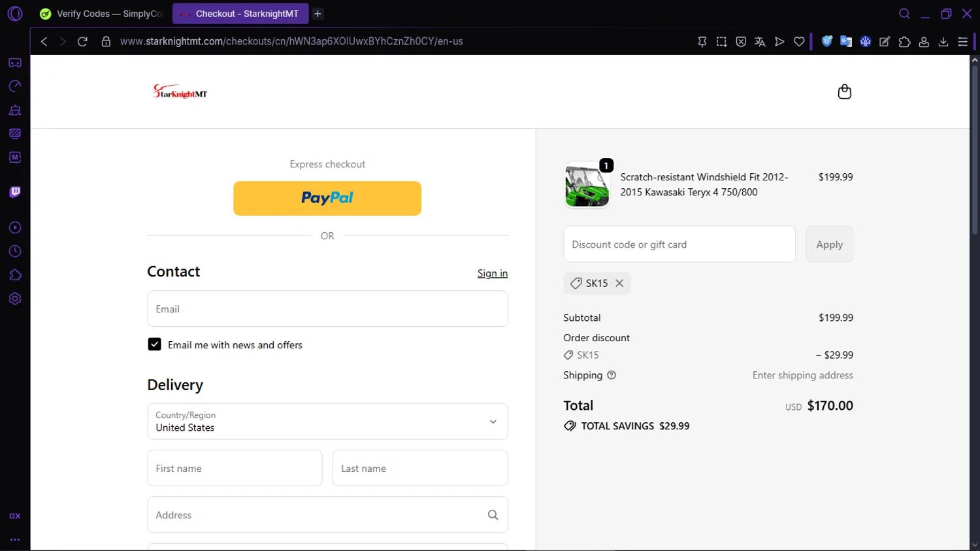Open the Easy Setup sliders icon

[x=962, y=41]
